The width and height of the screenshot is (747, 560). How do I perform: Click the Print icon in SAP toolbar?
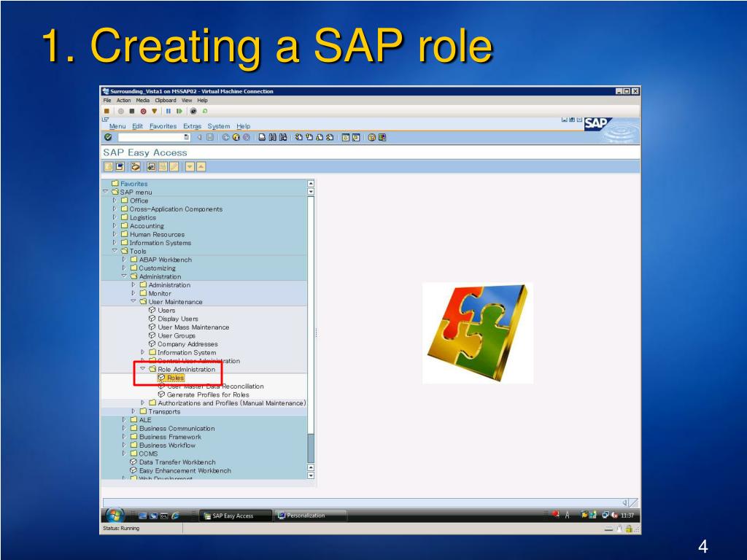click(x=262, y=137)
